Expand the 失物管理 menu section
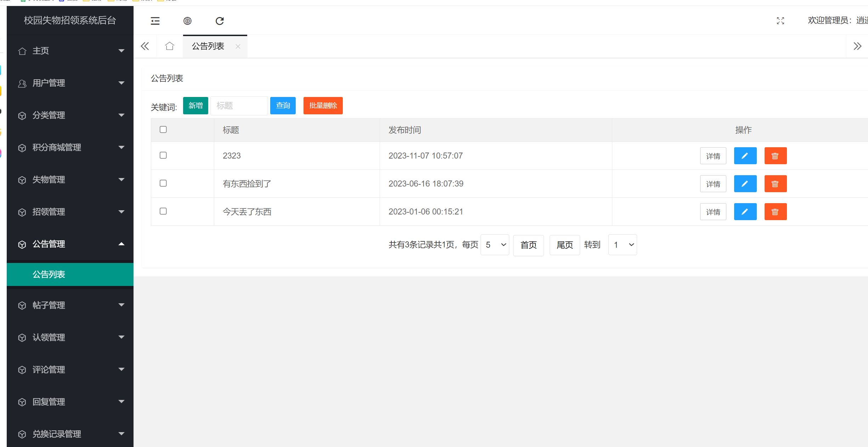Image resolution: width=868 pixels, height=447 pixels. click(x=49, y=179)
